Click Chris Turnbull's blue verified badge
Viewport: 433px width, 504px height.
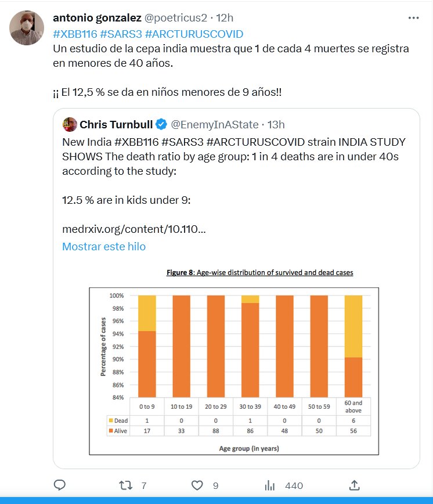pos(162,125)
